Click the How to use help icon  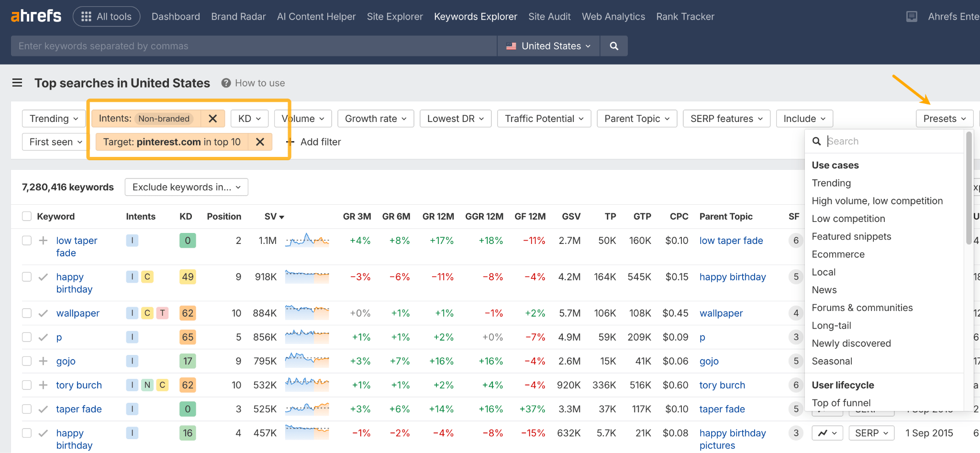(225, 82)
